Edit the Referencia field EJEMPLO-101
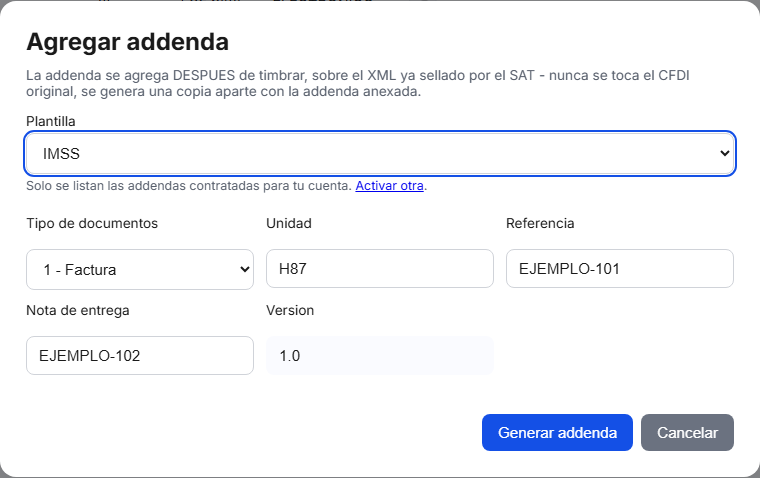This screenshot has height=478, width=760. [619, 269]
